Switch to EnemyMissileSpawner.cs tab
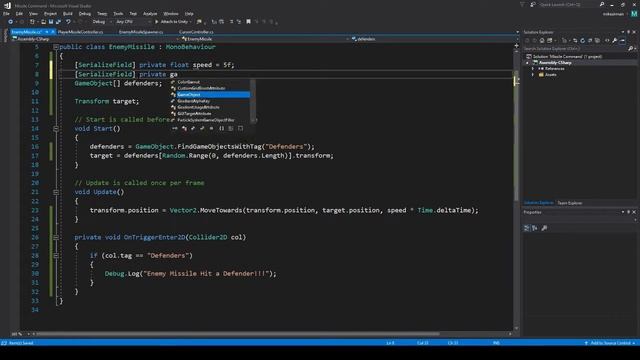Viewport: 640px width, 360px height. pos(141,32)
